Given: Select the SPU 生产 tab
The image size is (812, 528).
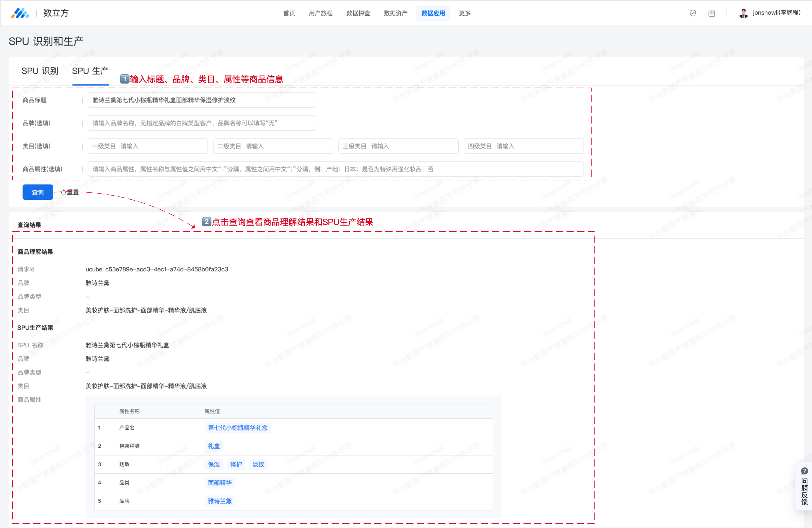Looking at the screenshot, I should [x=90, y=71].
